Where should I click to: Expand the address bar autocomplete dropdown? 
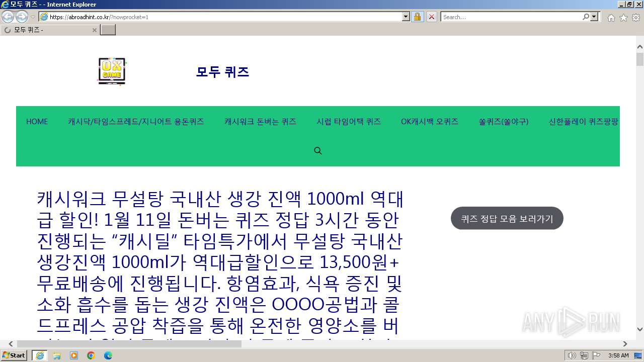[406, 17]
